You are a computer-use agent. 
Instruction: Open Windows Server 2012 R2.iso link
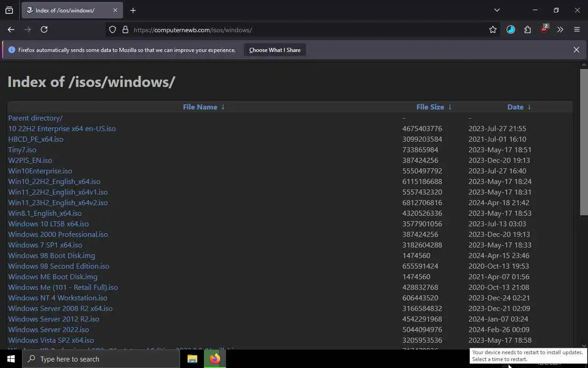click(54, 319)
